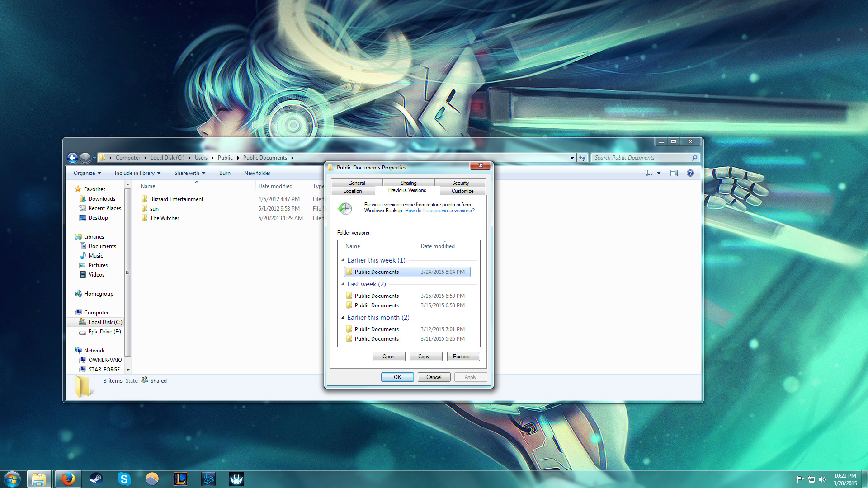
Task: Click the network icon in system tray
Action: (x=811, y=479)
